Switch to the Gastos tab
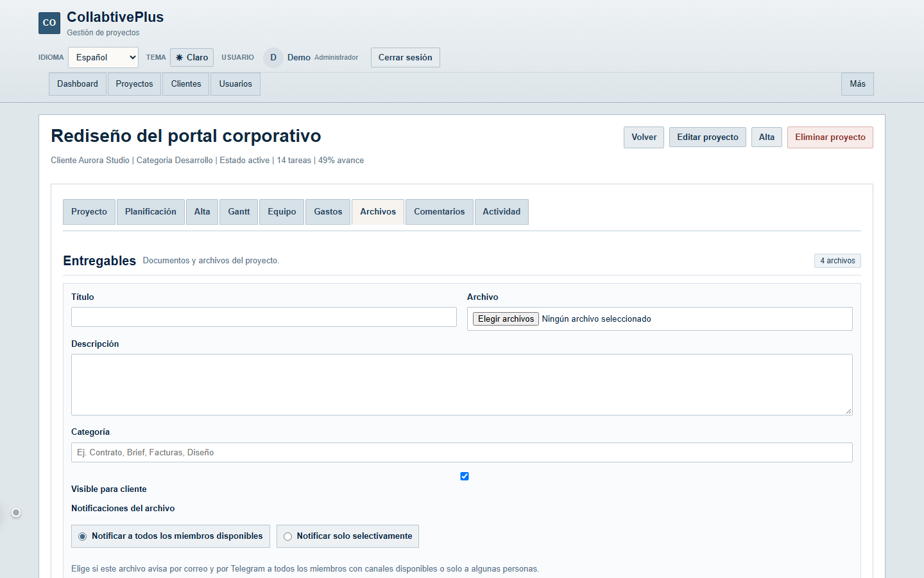Viewport: 924px width, 578px height. tap(328, 212)
